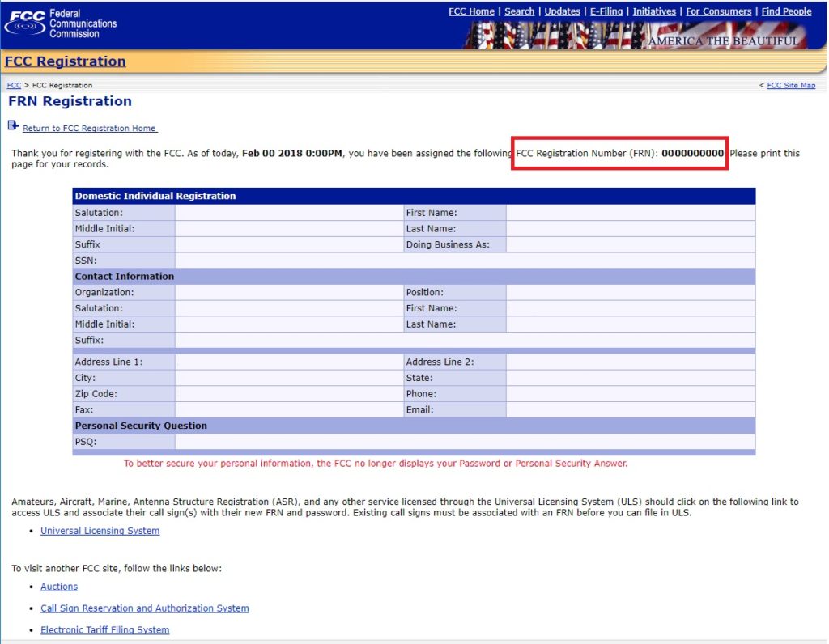The image size is (829, 644).
Task: Select Initiatives in the top menu
Action: click(654, 11)
